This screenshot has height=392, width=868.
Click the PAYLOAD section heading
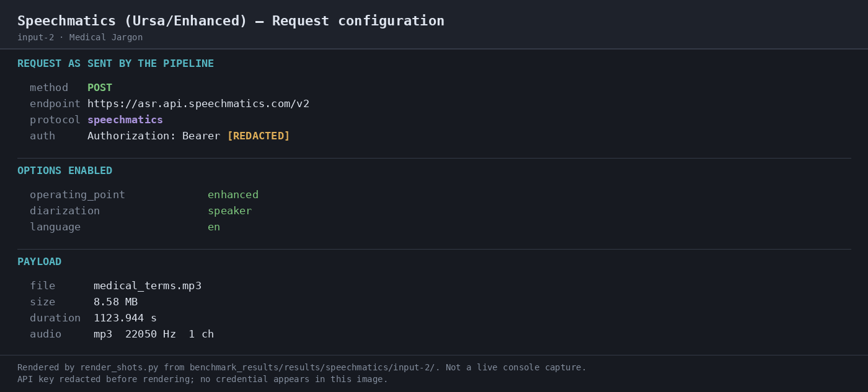39,262
